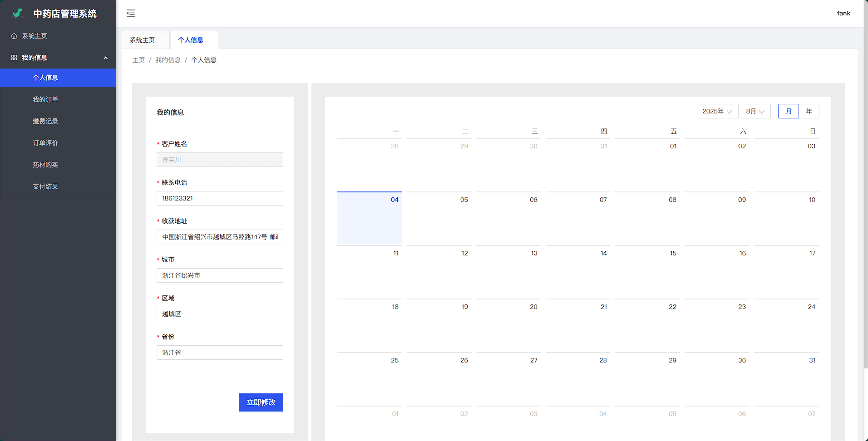Image resolution: width=868 pixels, height=441 pixels.
Task: Click the sidebar collapse hamburger icon
Action: pos(131,13)
